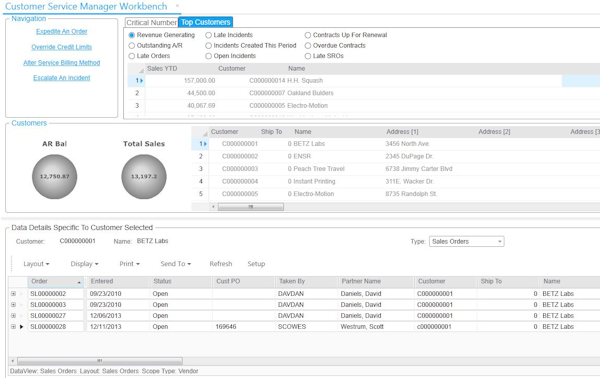600x378 pixels.
Task: Click the select-all corner of customers grid
Action: (200, 132)
